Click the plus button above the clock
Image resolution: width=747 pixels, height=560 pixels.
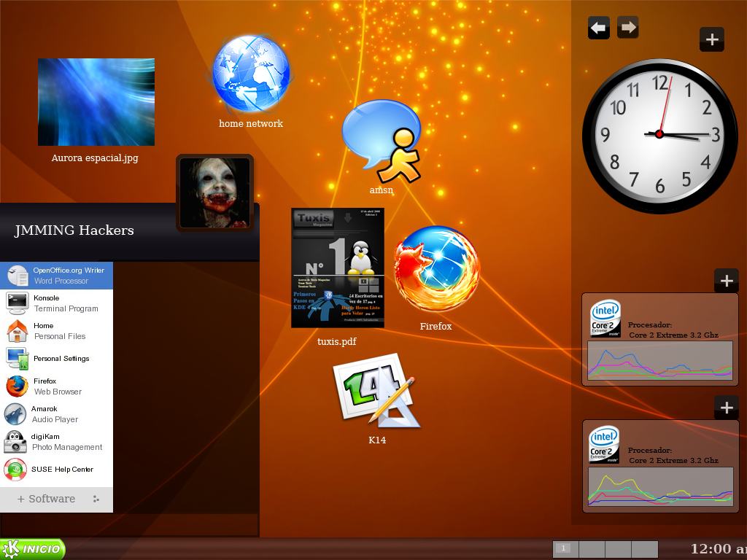[x=712, y=39]
